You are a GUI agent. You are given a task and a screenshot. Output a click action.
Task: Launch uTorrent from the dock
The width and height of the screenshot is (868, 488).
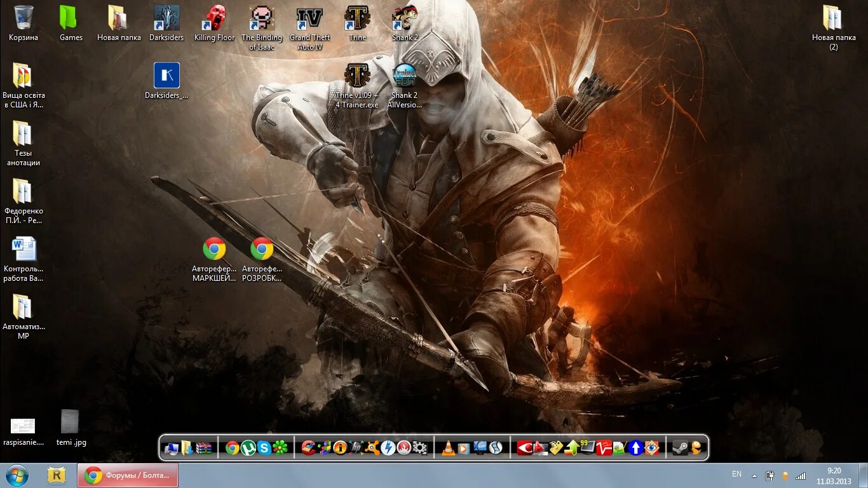click(248, 448)
